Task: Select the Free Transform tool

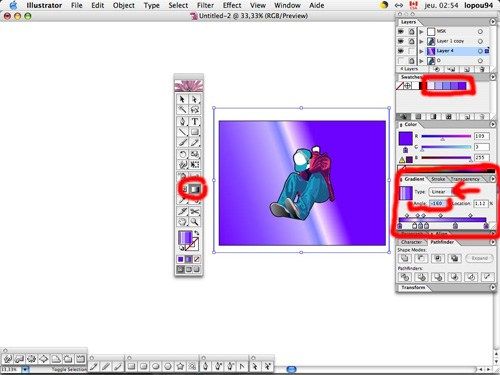Action: [x=195, y=165]
